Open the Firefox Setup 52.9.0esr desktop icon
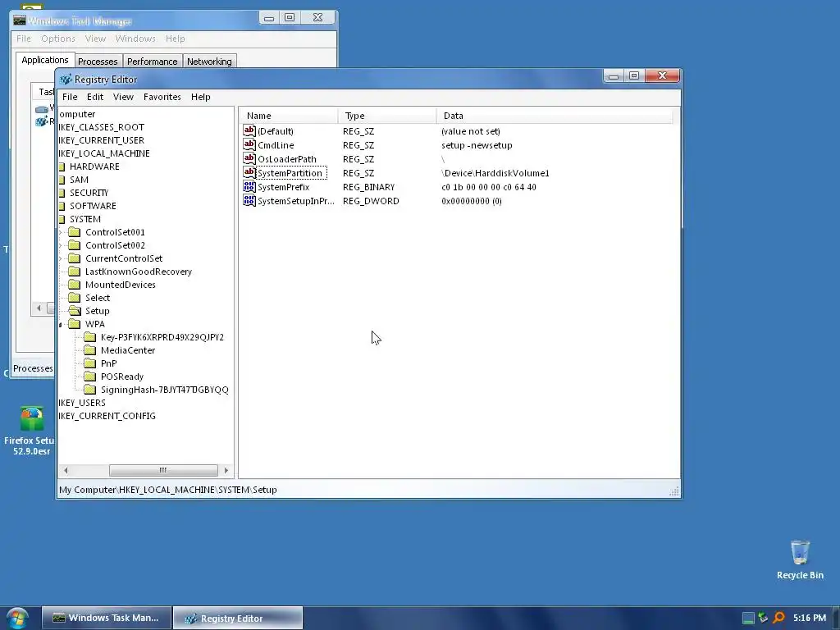This screenshot has width=840, height=630. point(30,431)
